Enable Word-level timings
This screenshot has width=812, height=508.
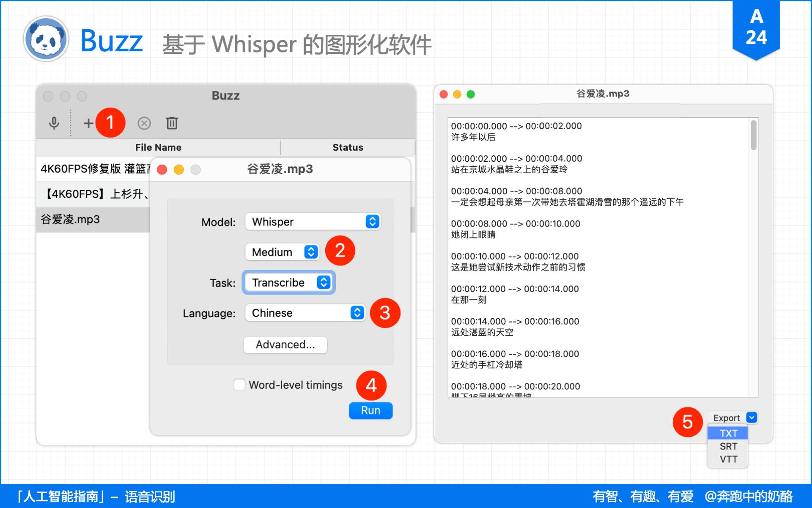point(239,384)
